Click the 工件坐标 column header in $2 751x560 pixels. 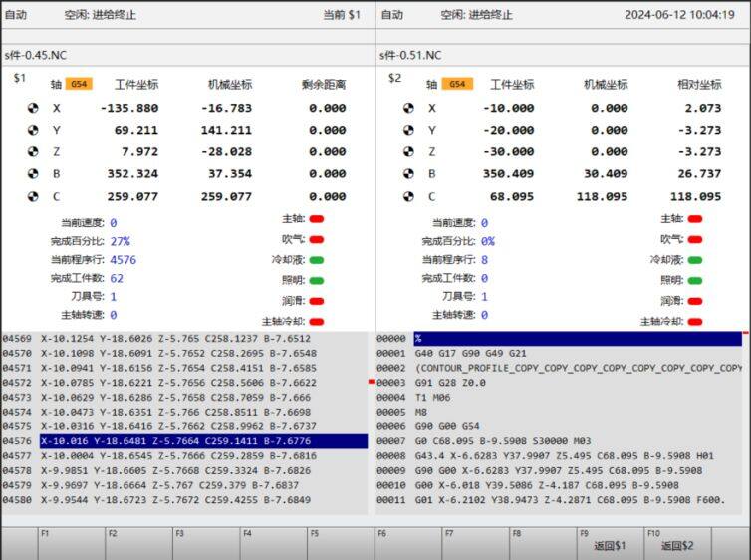(x=512, y=85)
